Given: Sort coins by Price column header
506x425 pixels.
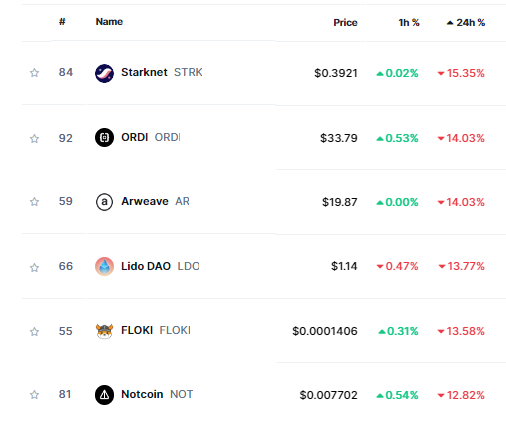Looking at the screenshot, I should click(345, 23).
